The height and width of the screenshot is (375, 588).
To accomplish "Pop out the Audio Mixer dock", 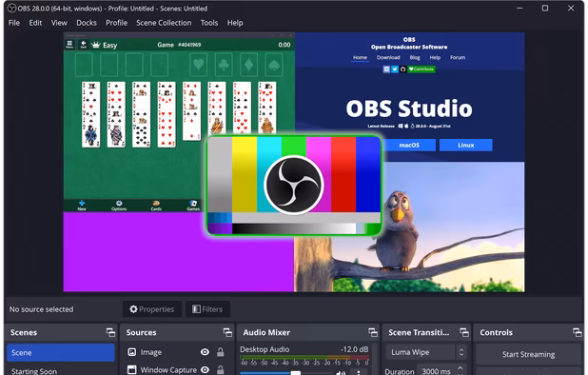I will (x=373, y=332).
